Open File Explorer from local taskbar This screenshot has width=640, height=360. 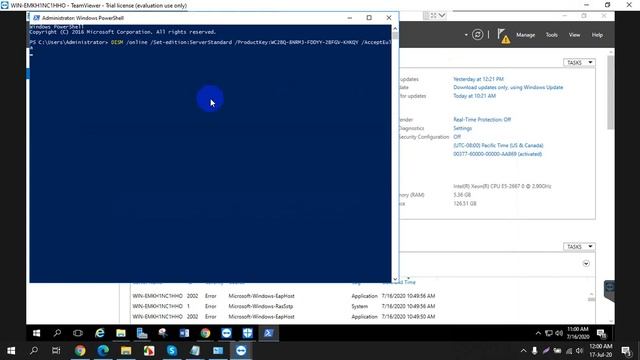point(126,350)
